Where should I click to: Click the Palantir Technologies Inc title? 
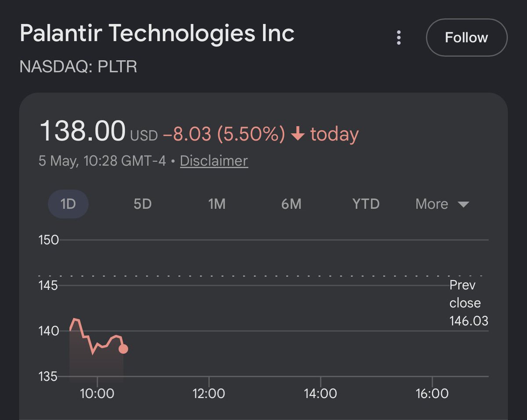point(157,33)
